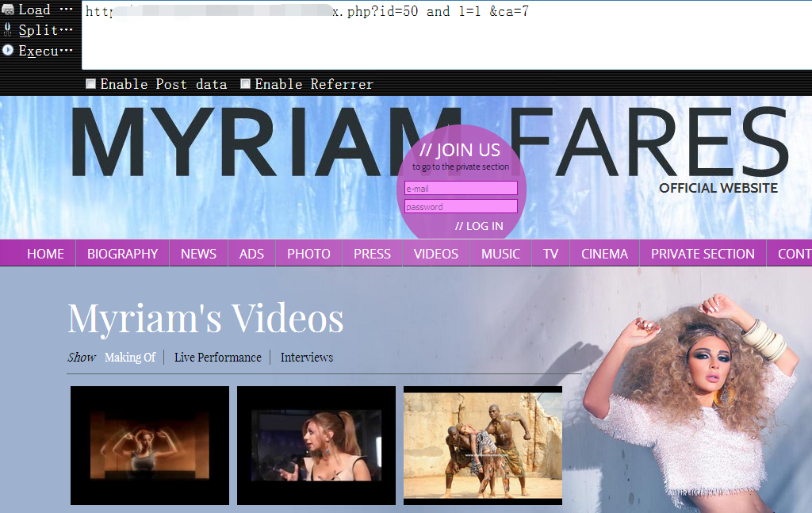Show Interviews videos
The height and width of the screenshot is (513, 812).
(307, 357)
